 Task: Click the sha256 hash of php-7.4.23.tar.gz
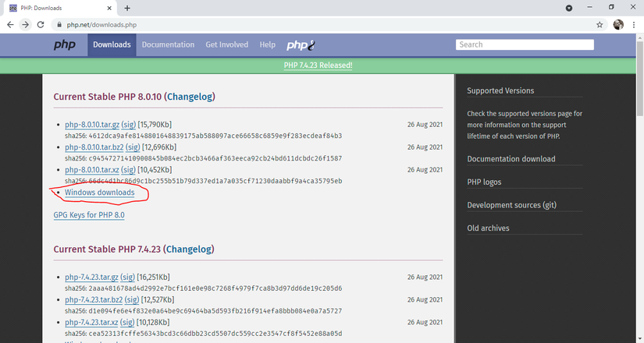[x=215, y=288]
